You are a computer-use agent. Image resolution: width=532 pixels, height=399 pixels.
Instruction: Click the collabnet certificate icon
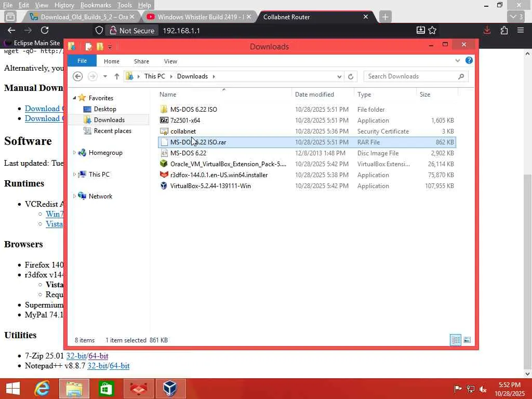click(x=164, y=131)
